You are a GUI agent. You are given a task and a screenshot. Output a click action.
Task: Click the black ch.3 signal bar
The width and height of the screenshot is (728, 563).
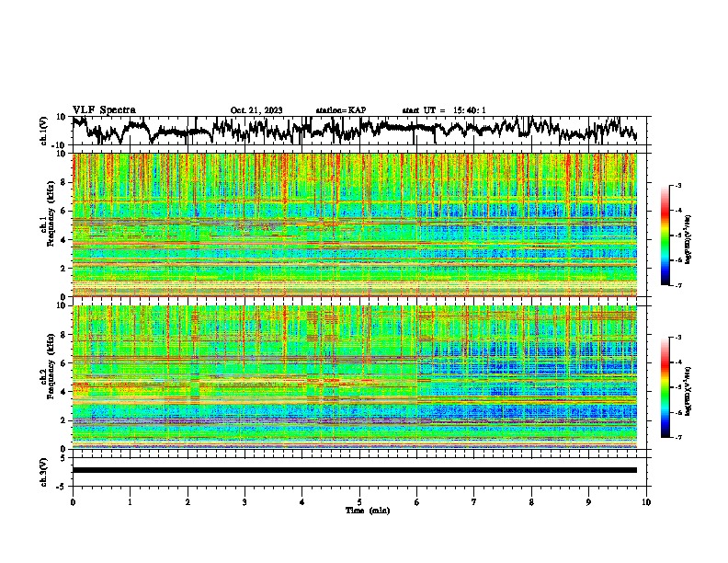(354, 470)
